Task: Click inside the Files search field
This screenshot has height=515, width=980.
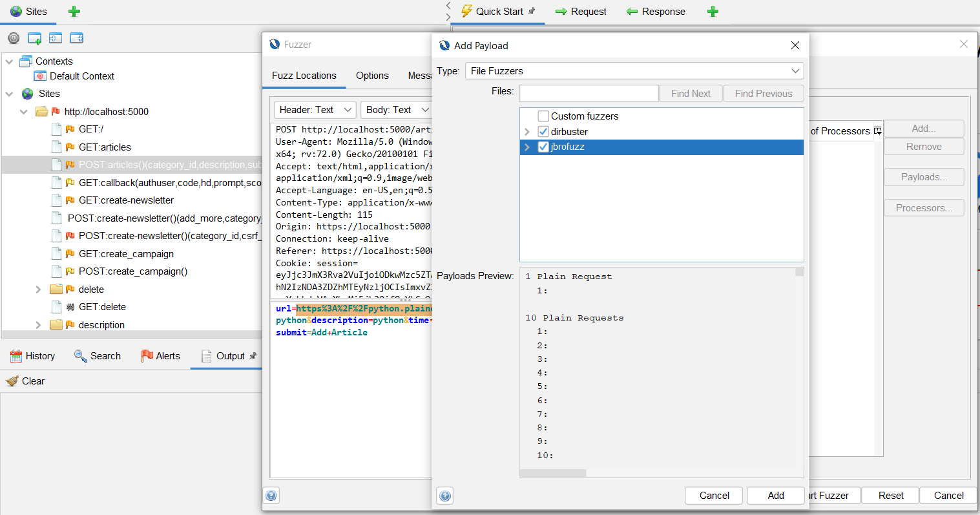Action: (x=588, y=93)
